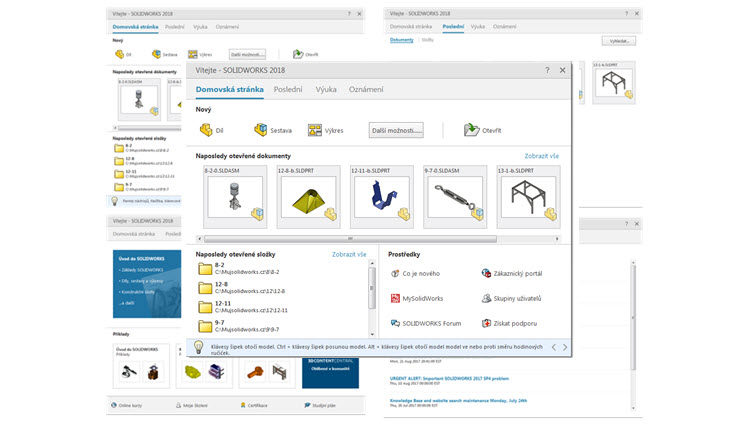Switch to Oznámení tab in front window
This screenshot has width=750, height=433.
tap(366, 89)
